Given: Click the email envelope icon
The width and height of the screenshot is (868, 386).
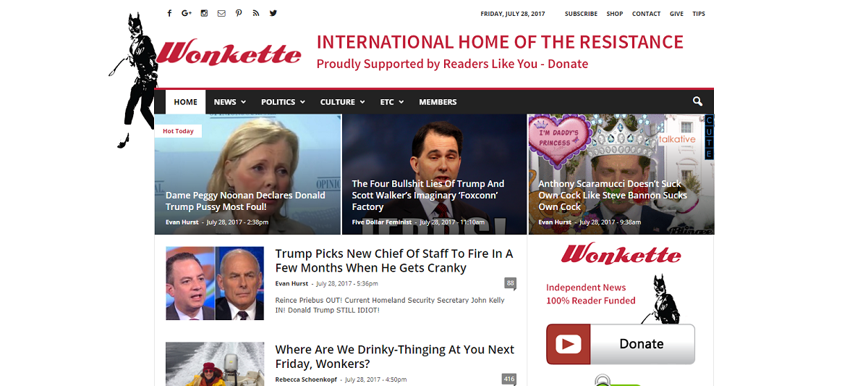Looking at the screenshot, I should [221, 13].
